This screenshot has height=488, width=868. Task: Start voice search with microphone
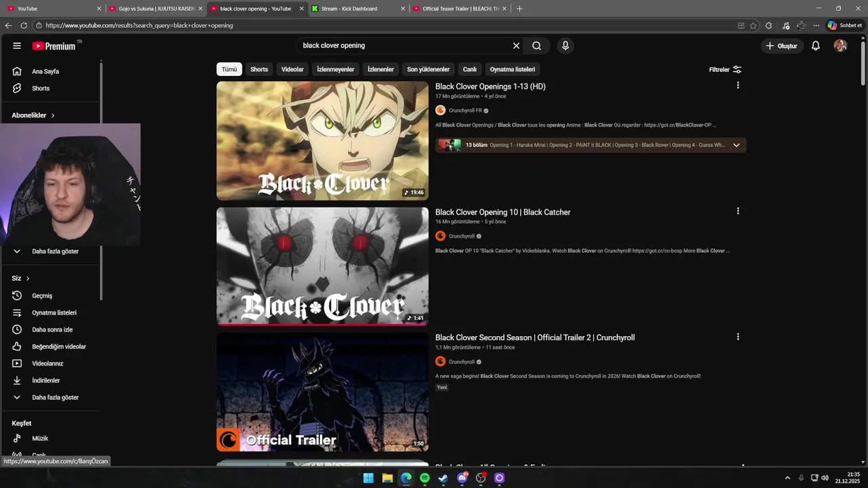point(566,45)
